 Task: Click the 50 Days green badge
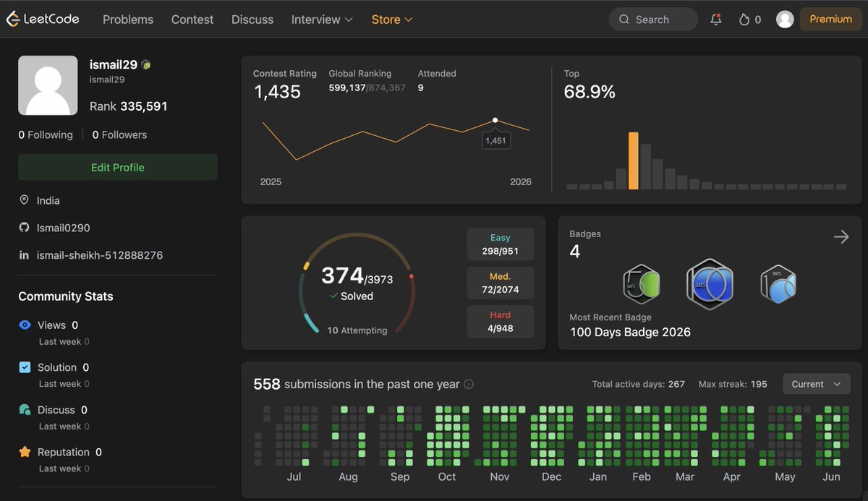click(x=642, y=284)
